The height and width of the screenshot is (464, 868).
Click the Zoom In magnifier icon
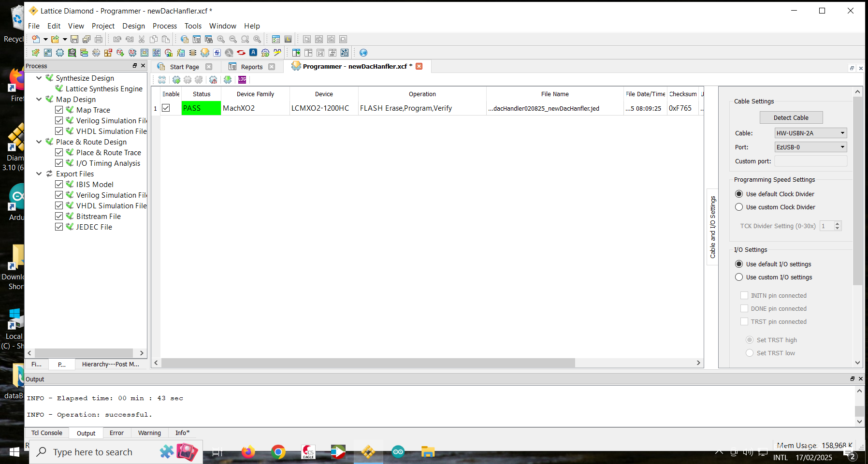point(221,39)
